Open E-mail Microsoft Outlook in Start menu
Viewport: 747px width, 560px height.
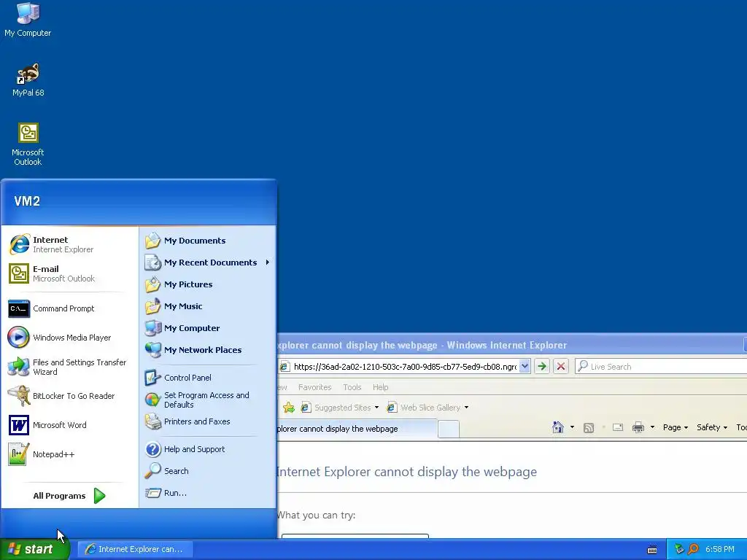71,273
